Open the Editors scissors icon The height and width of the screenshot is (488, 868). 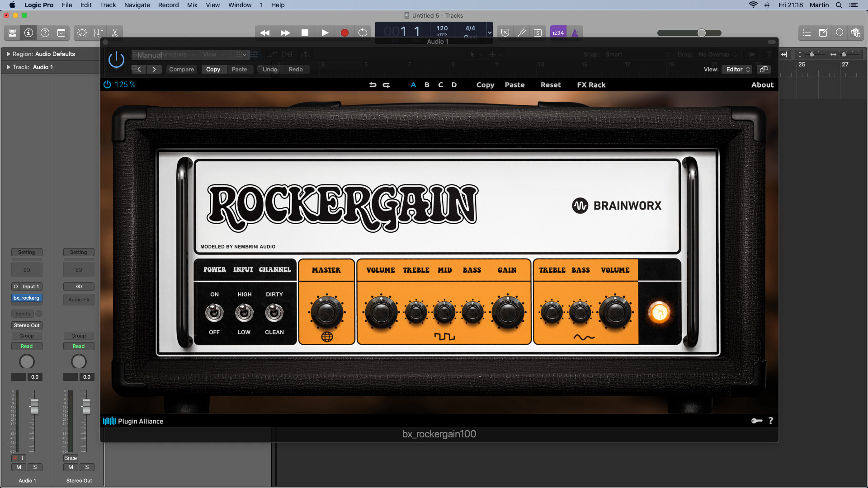coord(114,33)
